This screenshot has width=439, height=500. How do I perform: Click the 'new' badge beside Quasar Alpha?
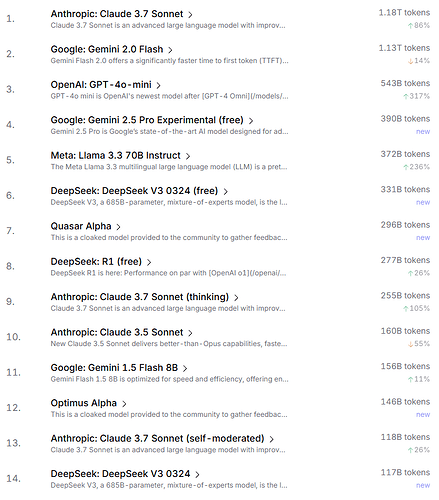423,238
